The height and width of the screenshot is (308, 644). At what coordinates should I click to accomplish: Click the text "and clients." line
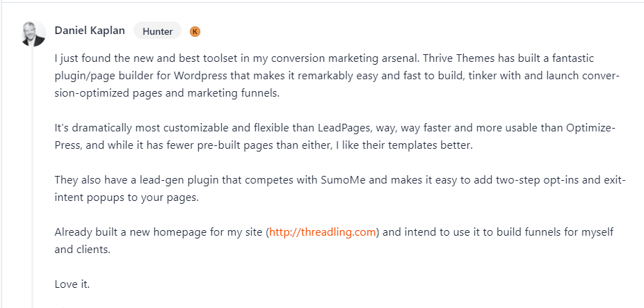coord(83,250)
